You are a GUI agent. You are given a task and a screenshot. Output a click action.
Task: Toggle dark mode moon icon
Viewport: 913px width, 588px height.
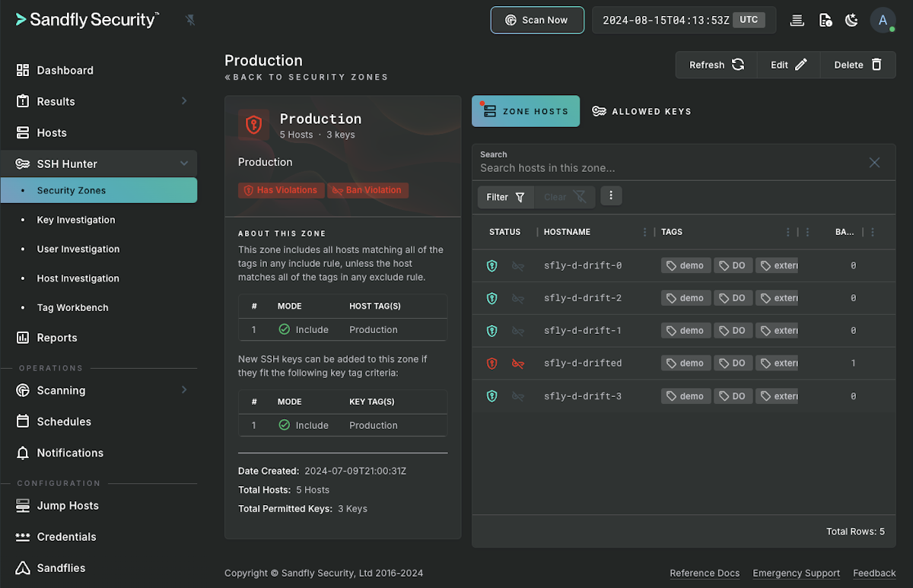click(x=851, y=21)
